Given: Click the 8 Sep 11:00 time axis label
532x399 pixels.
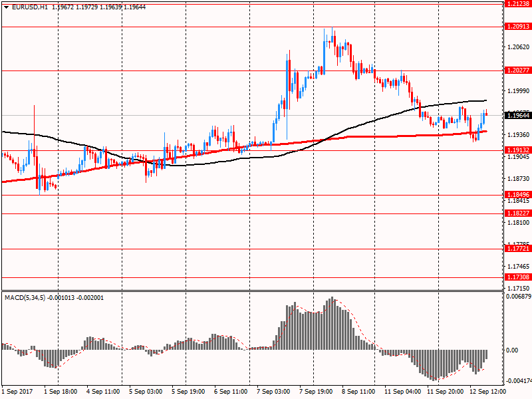Looking at the screenshot, I should 358,392.
